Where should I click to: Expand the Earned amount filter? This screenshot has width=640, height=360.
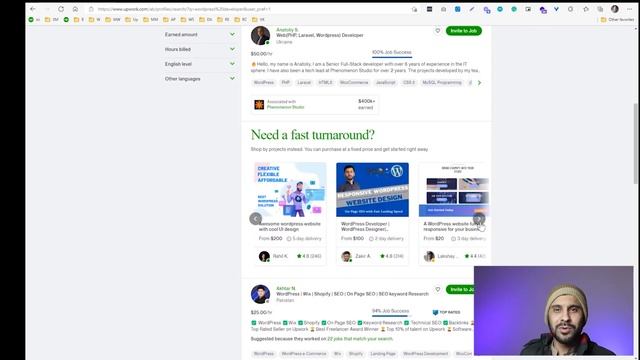[200, 35]
